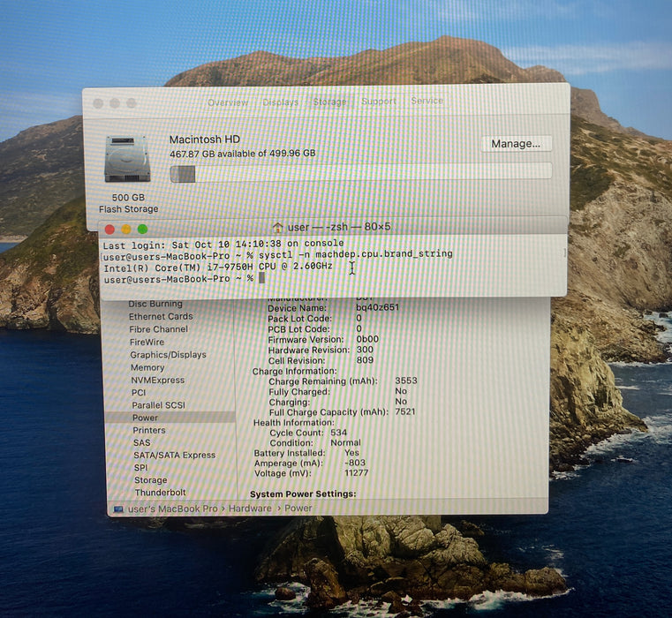Open the Manage... storage button
The image size is (672, 618).
tap(516, 144)
